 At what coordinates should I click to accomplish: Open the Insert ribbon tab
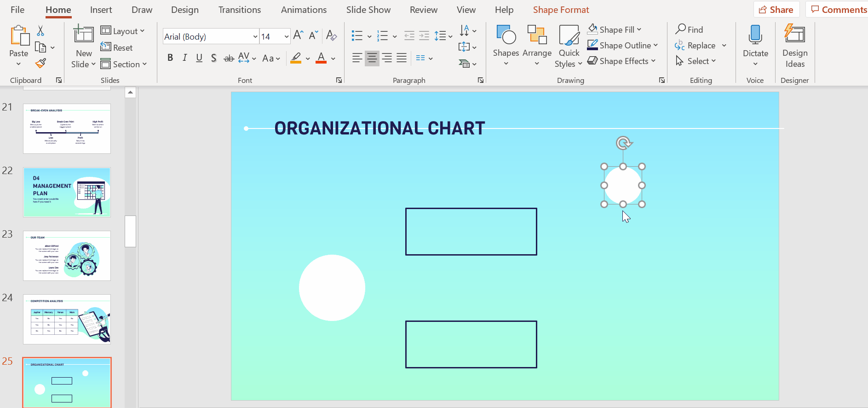pyautogui.click(x=101, y=10)
